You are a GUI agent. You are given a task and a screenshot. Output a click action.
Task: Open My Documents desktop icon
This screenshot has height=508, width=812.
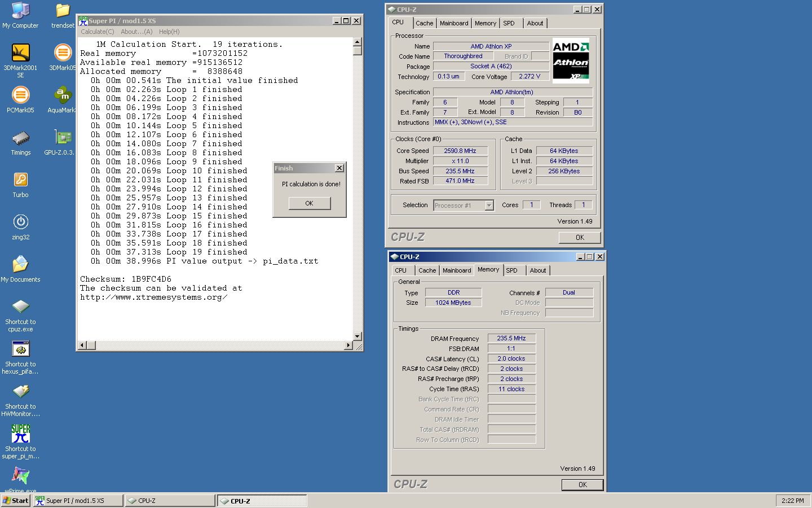click(20, 269)
